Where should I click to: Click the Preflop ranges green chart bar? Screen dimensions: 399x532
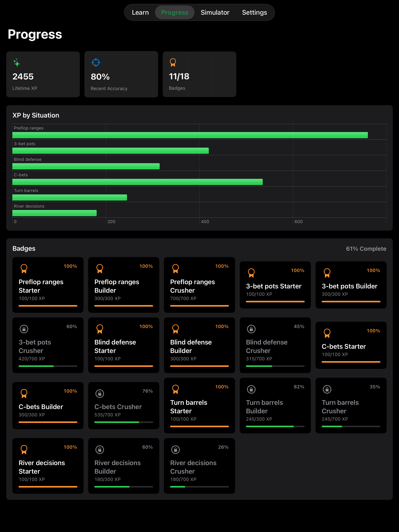[x=190, y=135]
